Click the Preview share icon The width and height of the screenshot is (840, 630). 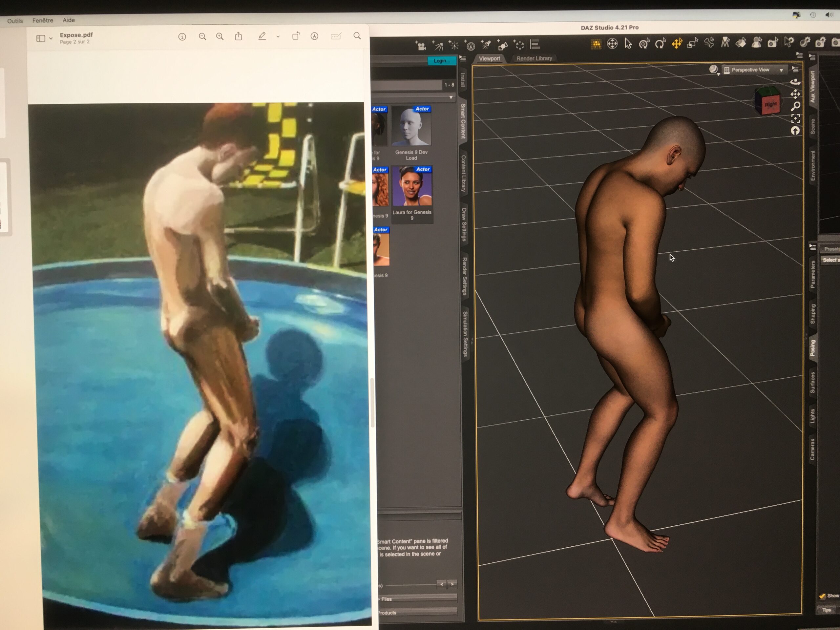pos(239,36)
